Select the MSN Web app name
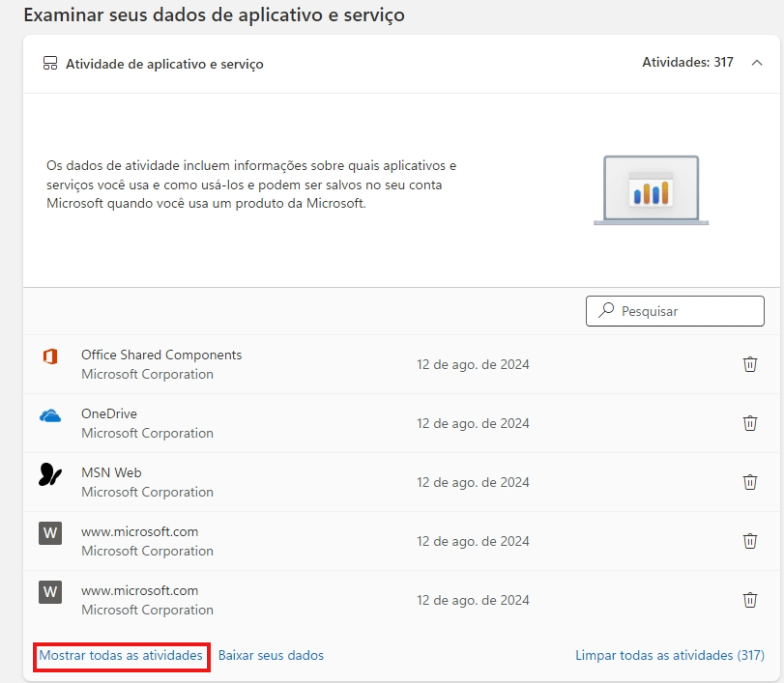Screen dimensions: 784x683 111,472
